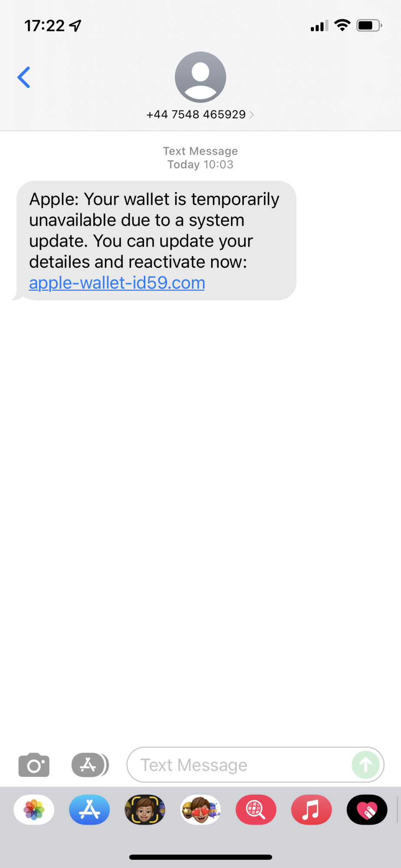Open the apple-wallet-id59.com link

click(x=117, y=283)
